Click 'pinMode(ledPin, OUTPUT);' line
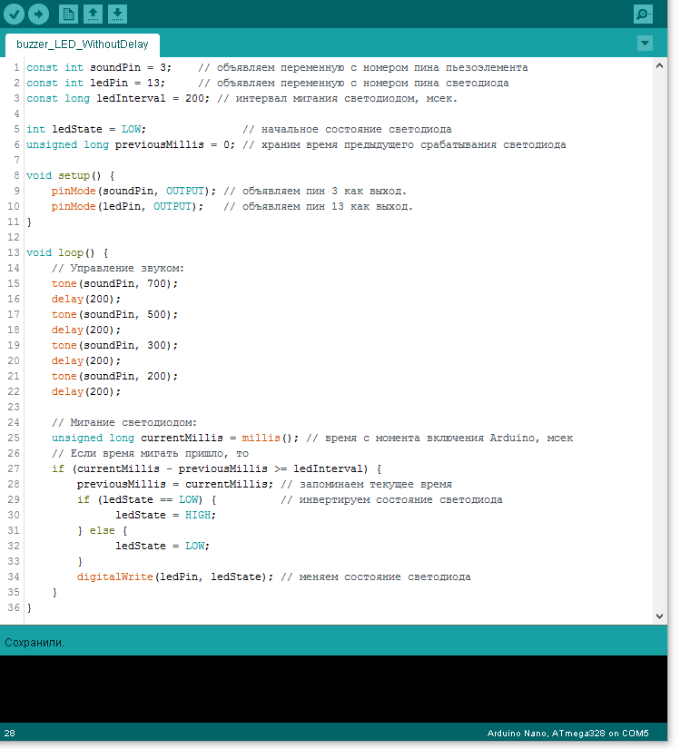The image size is (700, 749). tap(128, 206)
